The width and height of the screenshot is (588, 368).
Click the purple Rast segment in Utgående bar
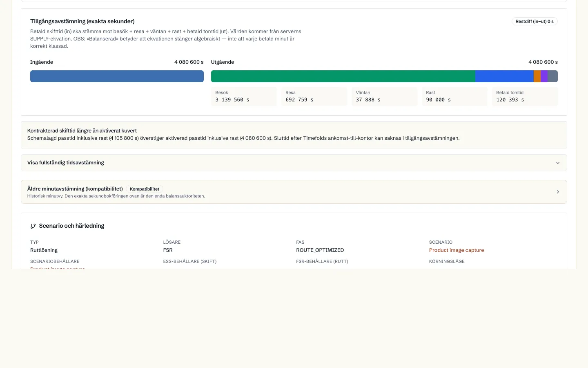pos(544,76)
